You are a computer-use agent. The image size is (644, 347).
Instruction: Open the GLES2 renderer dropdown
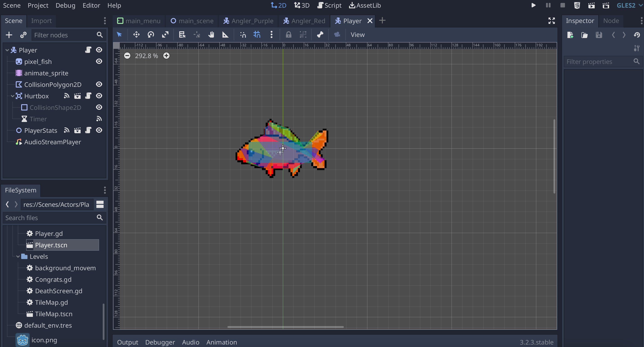(x=629, y=5)
